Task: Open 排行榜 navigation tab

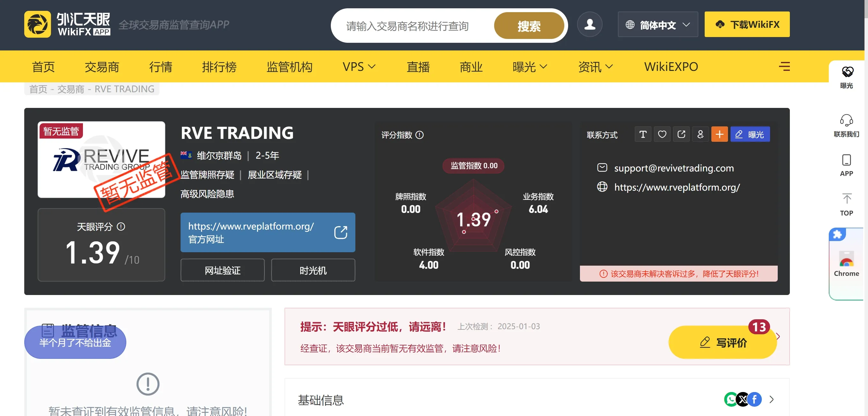Action: click(x=219, y=66)
